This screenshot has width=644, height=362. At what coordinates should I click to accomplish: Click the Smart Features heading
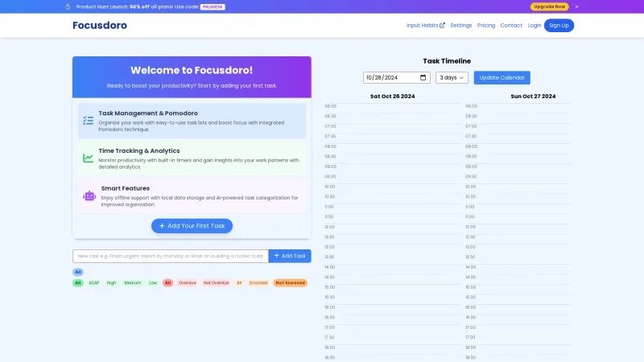coord(126,188)
